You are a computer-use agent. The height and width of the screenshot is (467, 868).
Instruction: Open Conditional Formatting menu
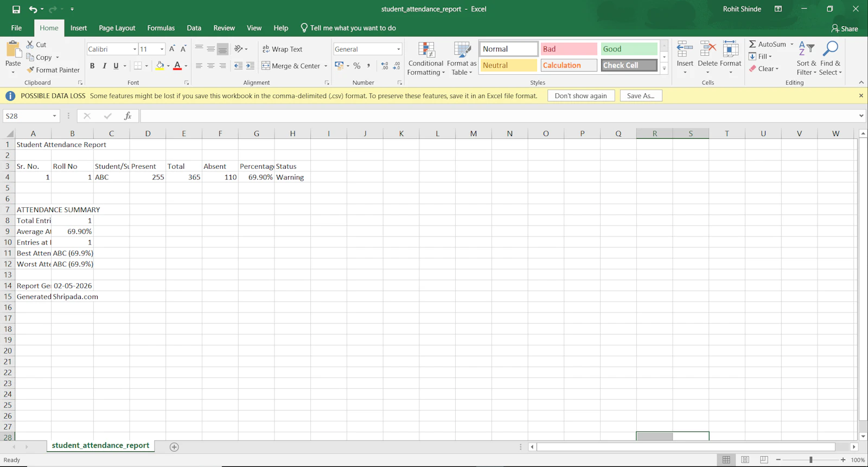coord(426,59)
